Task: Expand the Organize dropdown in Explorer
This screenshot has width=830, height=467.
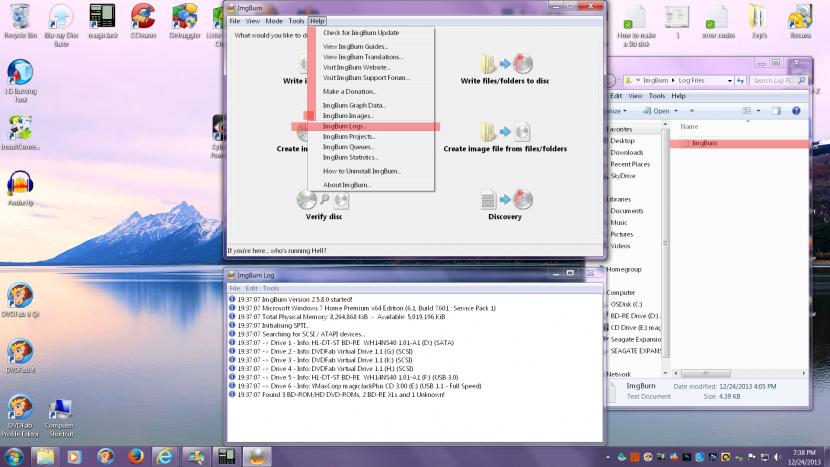Action: point(617,111)
